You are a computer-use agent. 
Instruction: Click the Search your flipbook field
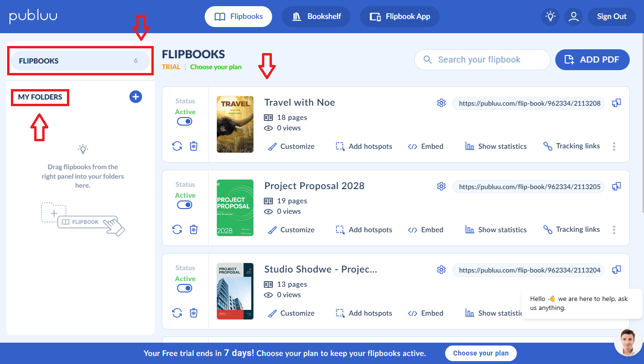[x=482, y=60]
